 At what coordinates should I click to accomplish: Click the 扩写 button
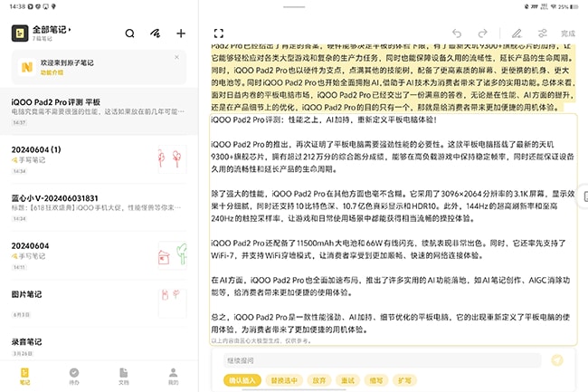(404, 380)
